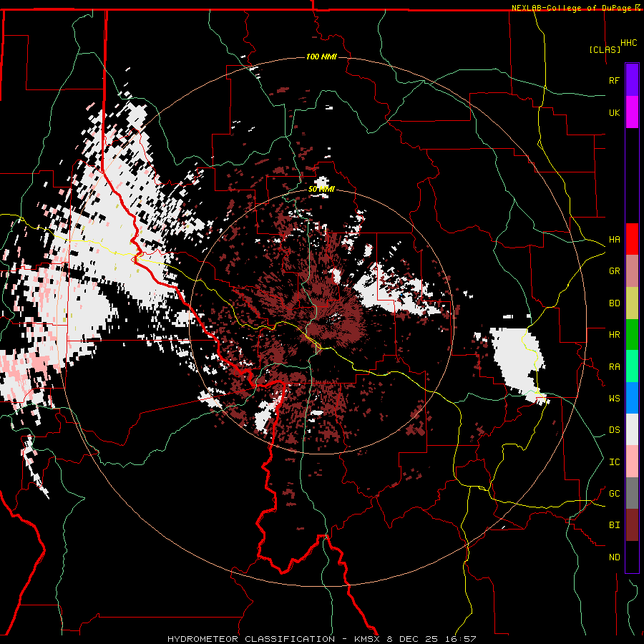Select the GR legend color block
The height and width of the screenshot is (644, 644).
[x=632, y=271]
